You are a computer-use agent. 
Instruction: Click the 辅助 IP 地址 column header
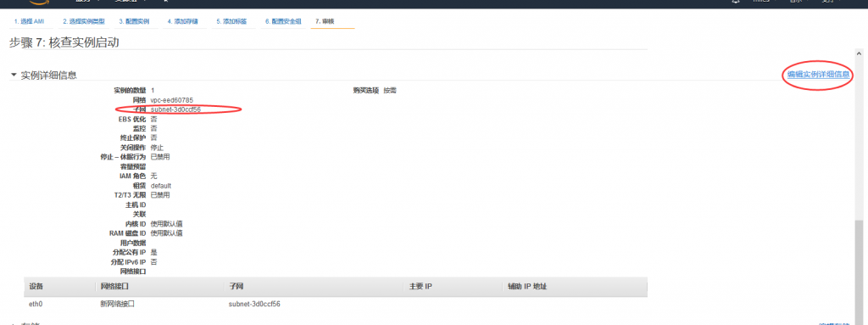click(528, 287)
